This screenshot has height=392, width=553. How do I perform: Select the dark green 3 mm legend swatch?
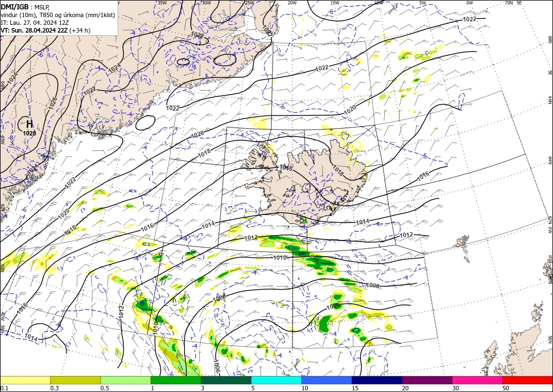point(226,380)
